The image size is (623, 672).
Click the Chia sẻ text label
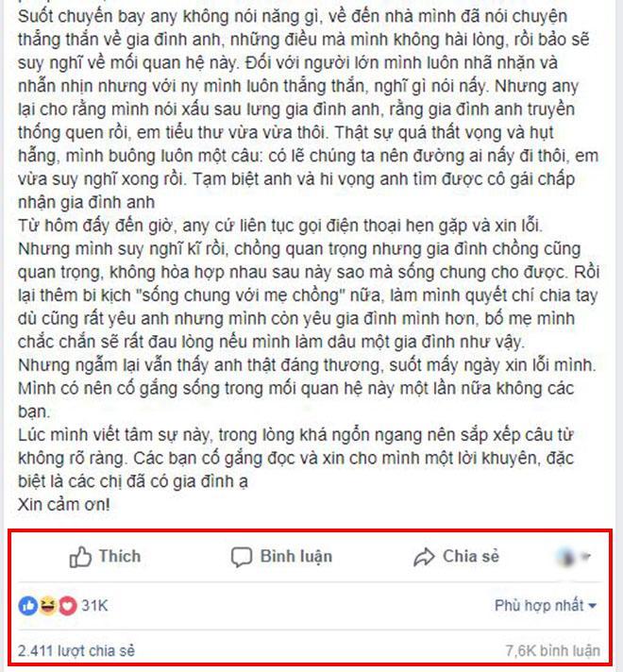click(x=471, y=556)
